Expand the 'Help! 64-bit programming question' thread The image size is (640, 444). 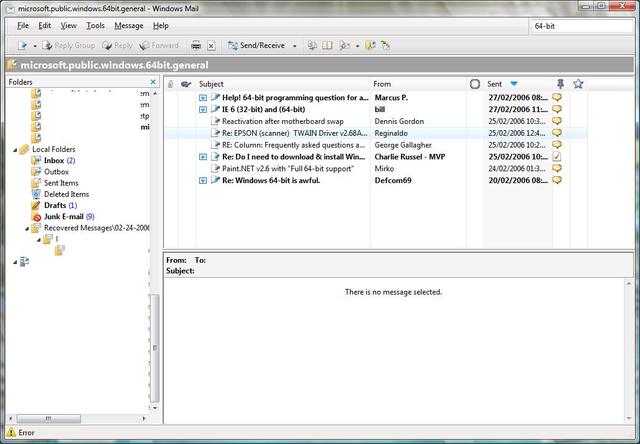[203, 98]
